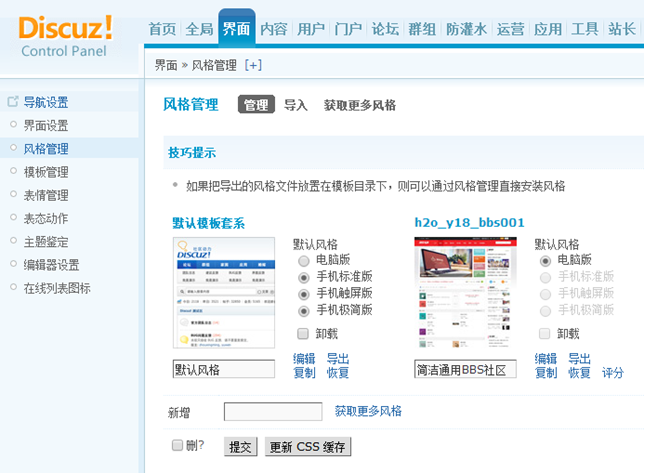The height and width of the screenshot is (474, 645).
Task: Open the 论坛 top menu tab
Action: click(385, 29)
